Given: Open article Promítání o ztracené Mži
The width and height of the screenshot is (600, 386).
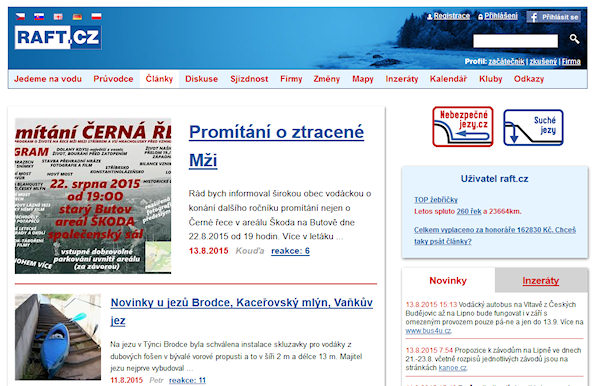Looking at the screenshot, I should (276, 146).
